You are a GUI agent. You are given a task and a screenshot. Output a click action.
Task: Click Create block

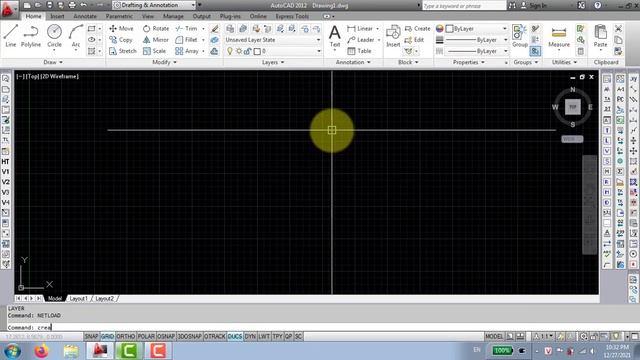pyautogui.click(x=418, y=29)
